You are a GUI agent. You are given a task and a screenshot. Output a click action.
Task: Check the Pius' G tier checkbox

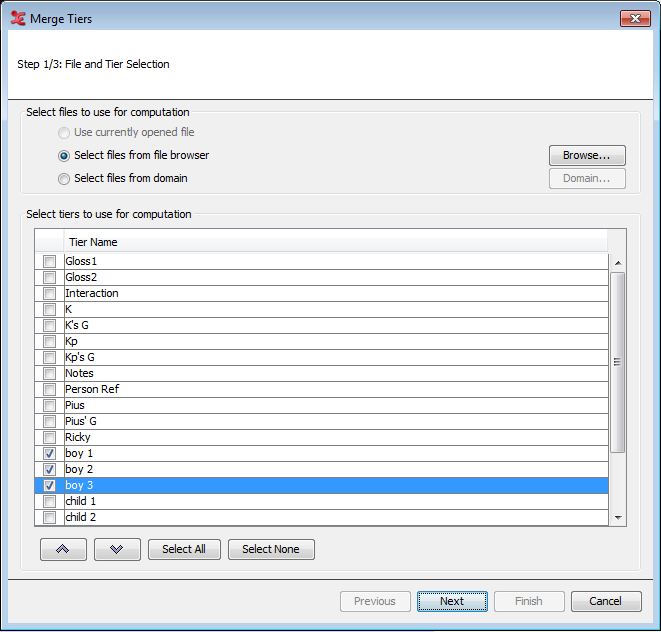coord(49,422)
